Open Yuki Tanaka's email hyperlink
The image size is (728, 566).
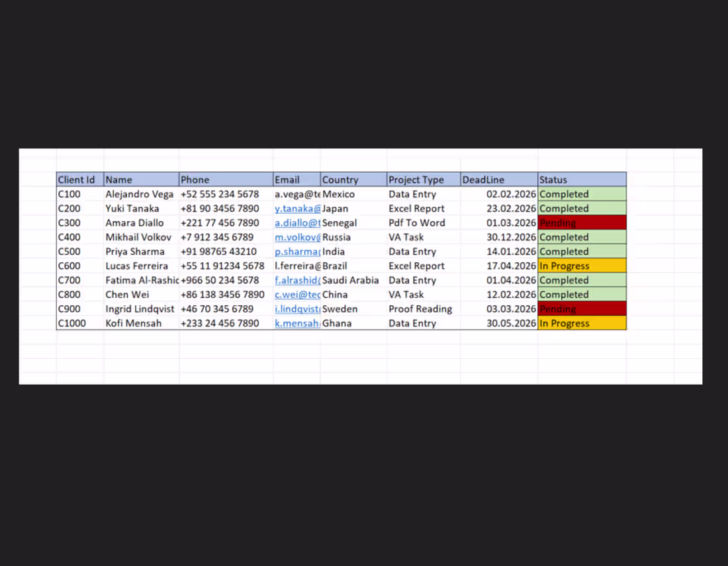click(297, 208)
